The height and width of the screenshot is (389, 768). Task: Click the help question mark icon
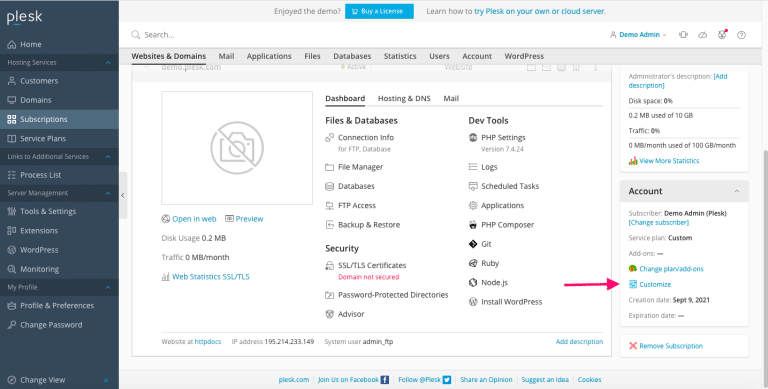[x=742, y=35]
